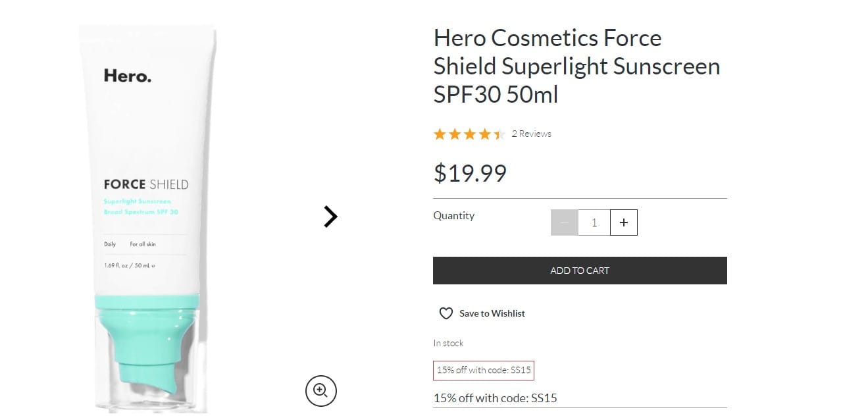
Task: Click the outlined SS15 promo code box
Action: [483, 371]
